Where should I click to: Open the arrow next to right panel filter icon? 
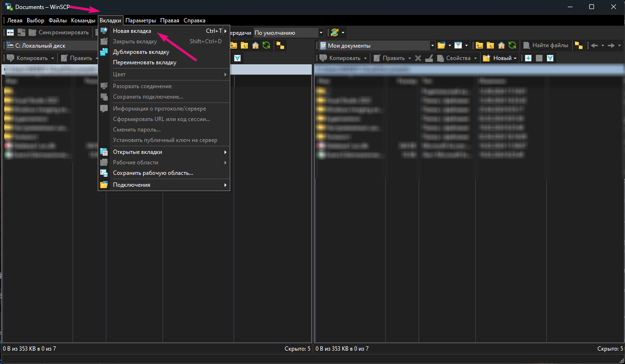point(466,45)
